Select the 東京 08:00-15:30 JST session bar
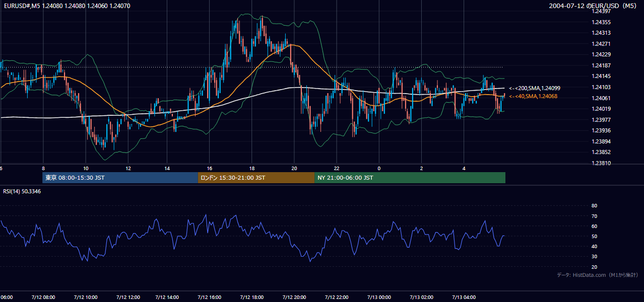The width and height of the screenshot is (644, 302). [120, 178]
